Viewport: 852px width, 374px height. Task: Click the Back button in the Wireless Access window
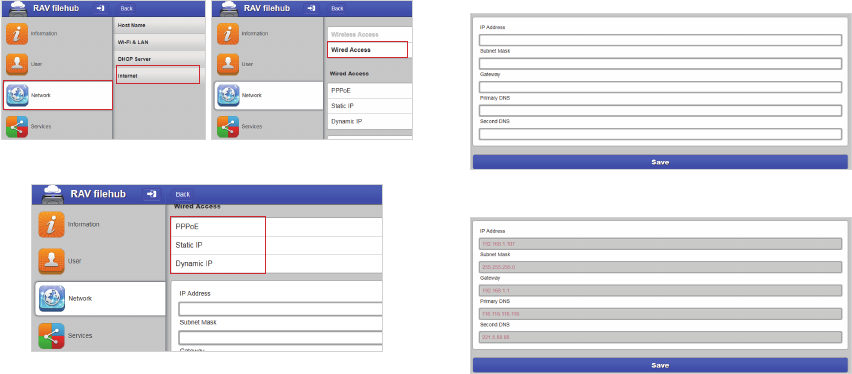tap(337, 9)
